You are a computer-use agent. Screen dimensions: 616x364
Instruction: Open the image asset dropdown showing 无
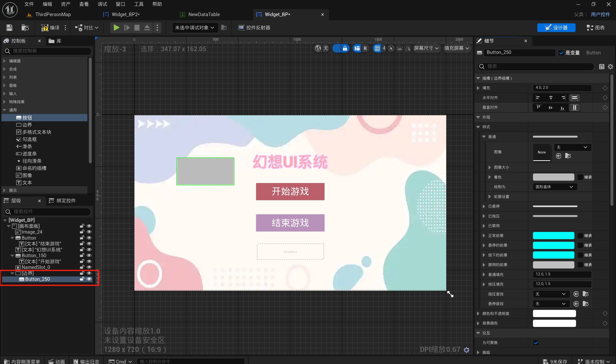(x=572, y=147)
